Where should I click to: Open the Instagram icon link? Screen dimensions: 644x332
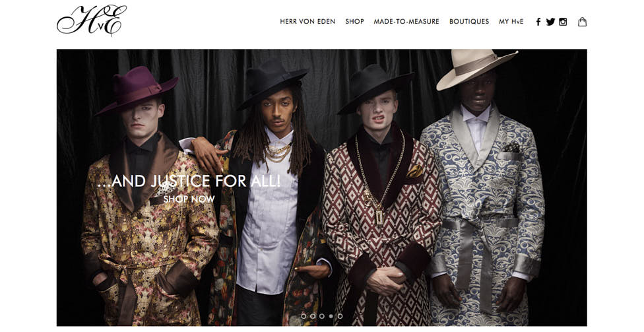click(563, 22)
